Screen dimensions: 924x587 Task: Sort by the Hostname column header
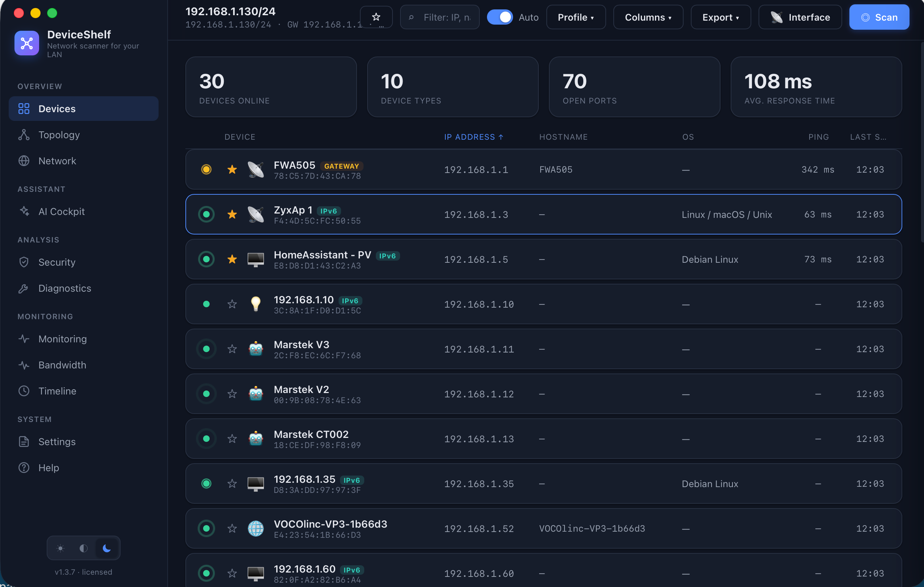(563, 137)
